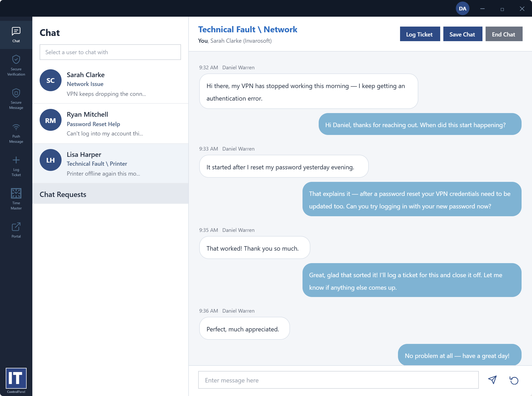Click the 'Printer offline again this mo...' preview
The height and width of the screenshot is (396, 532).
pos(103,174)
